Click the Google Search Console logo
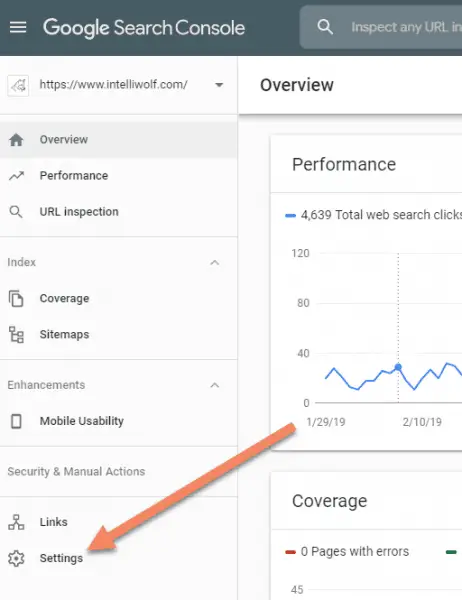Image resolution: width=462 pixels, height=600 pixels. coord(144,28)
